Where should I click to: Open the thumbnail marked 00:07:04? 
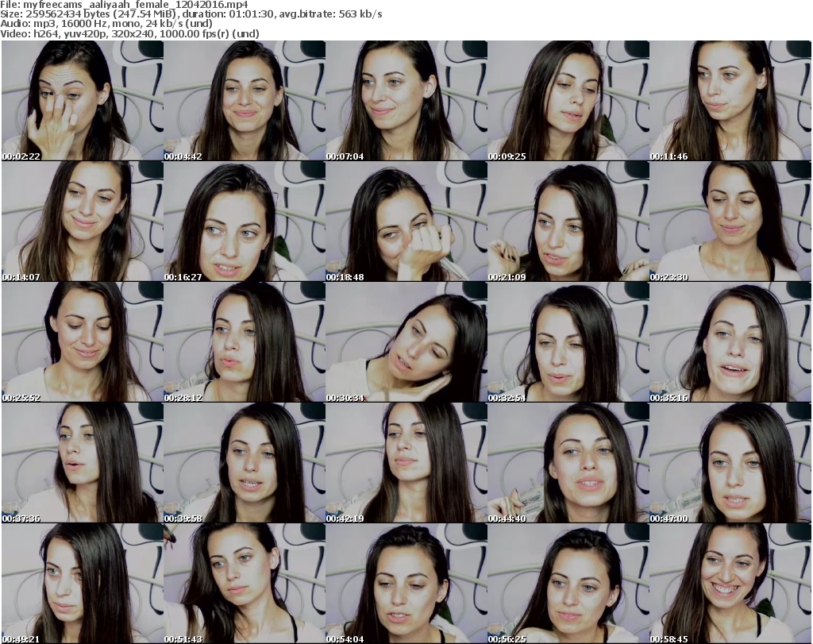tap(406, 101)
